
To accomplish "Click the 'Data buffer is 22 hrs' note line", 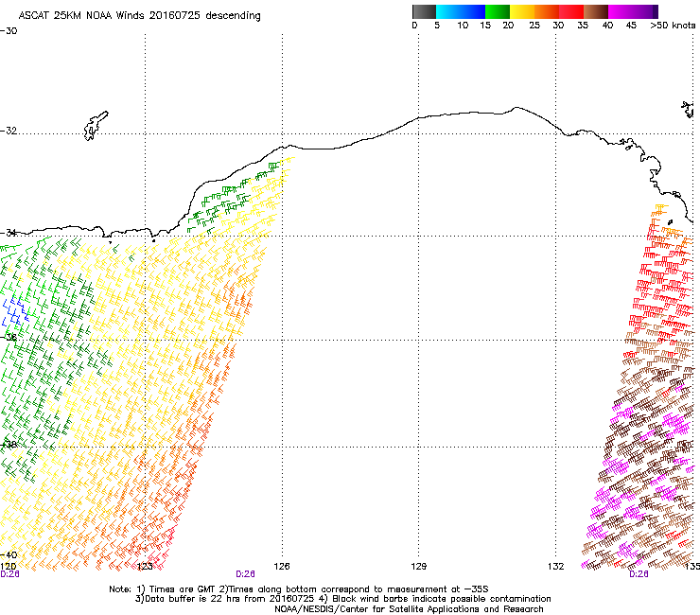I will (x=342, y=599).
